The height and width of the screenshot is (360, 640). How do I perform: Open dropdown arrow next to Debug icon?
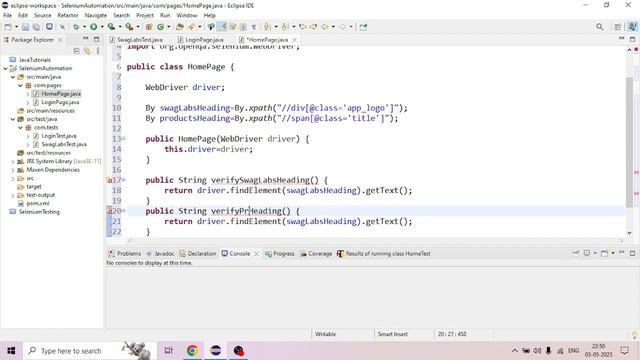(x=84, y=27)
